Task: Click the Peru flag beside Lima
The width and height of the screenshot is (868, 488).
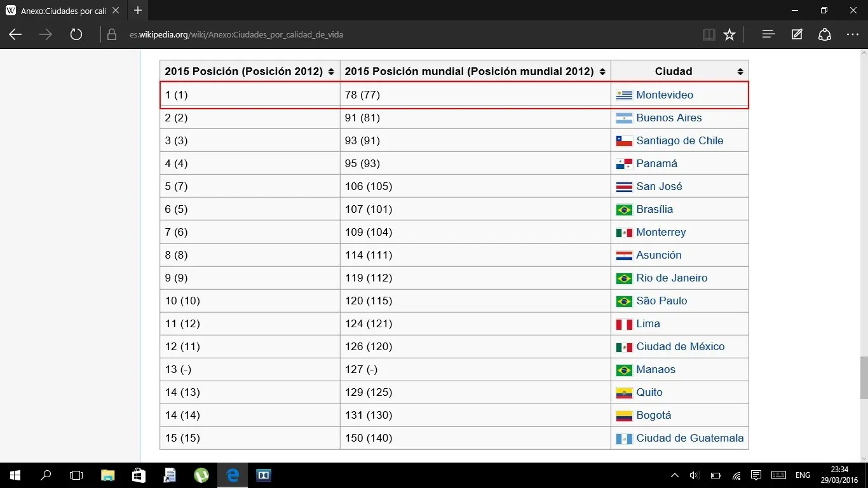Action: [624, 324]
